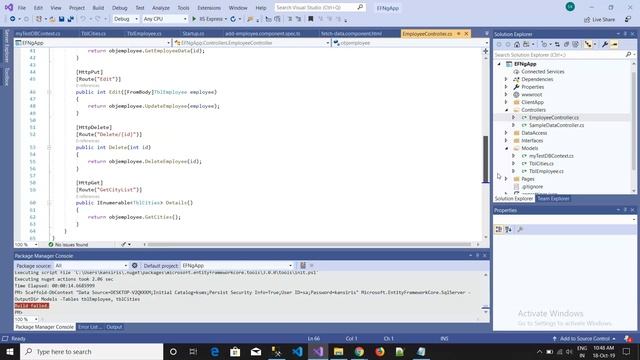Toggle pin on EmployeeController.cs tab
This screenshot has height=360, width=640.
pyautogui.click(x=459, y=33)
